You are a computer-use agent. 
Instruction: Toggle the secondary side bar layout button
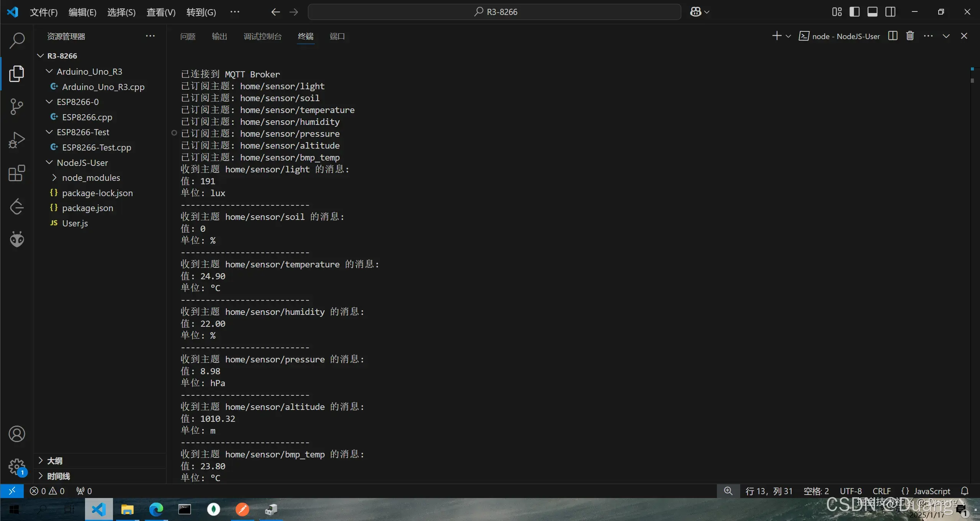click(890, 12)
